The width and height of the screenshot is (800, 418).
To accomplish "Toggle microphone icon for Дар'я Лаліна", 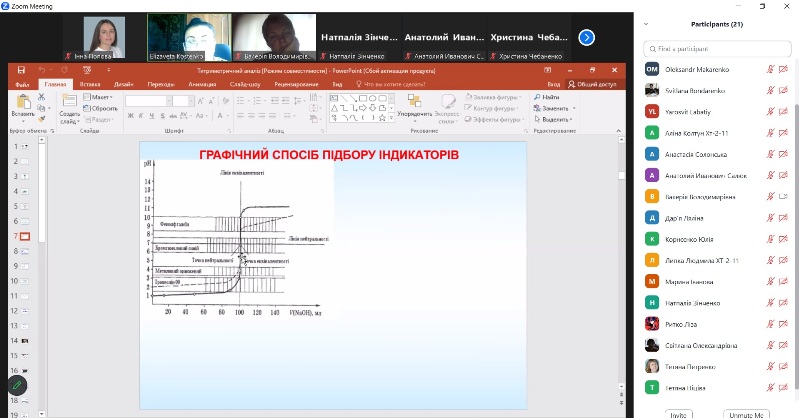I will (771, 217).
